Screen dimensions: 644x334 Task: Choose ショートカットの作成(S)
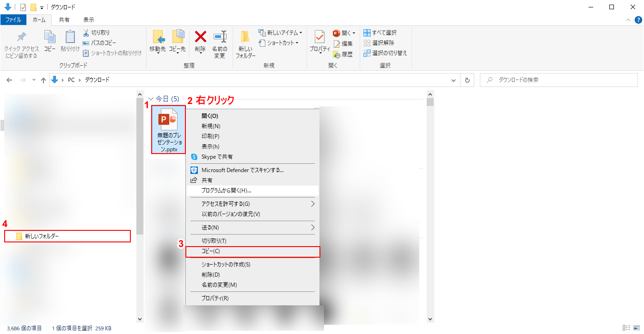point(252,265)
